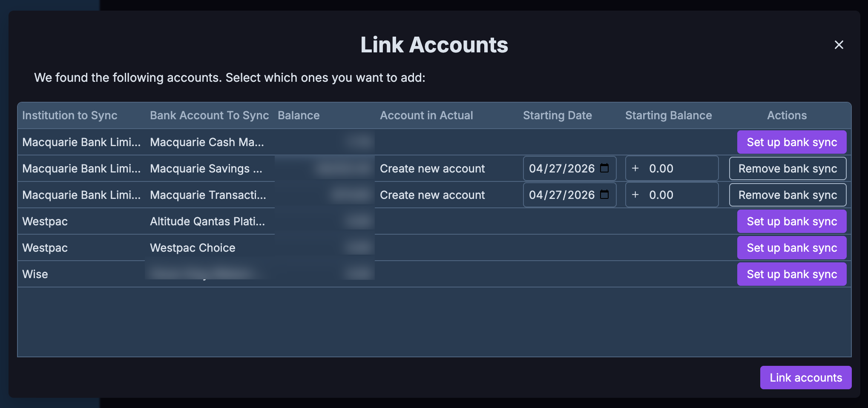Edit starting date field for Macquarie Savings
This screenshot has width=868, height=408.
pyautogui.click(x=569, y=168)
